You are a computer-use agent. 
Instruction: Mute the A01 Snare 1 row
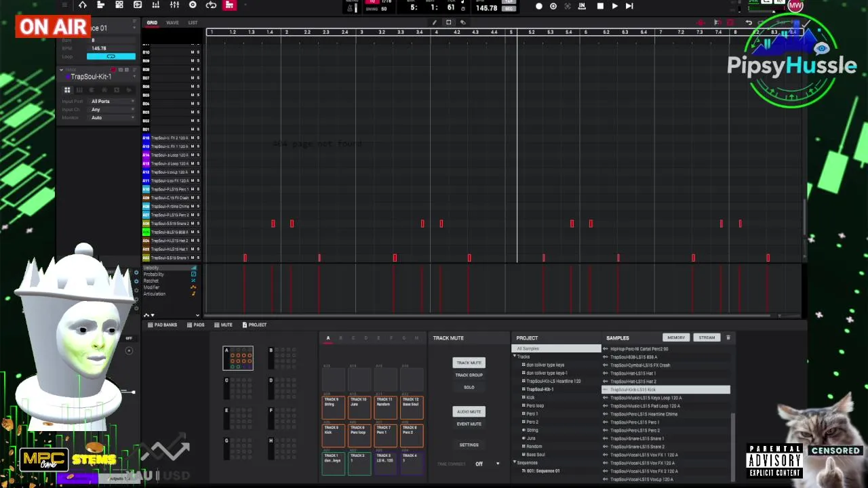coord(192,258)
